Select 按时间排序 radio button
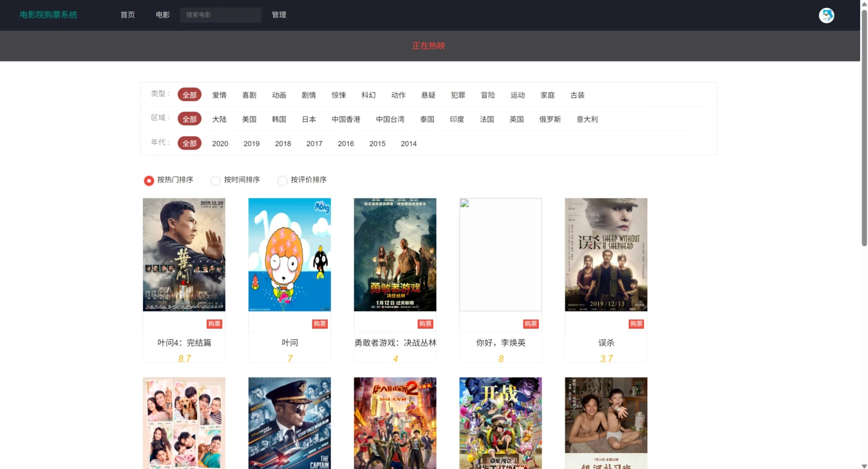 point(216,181)
